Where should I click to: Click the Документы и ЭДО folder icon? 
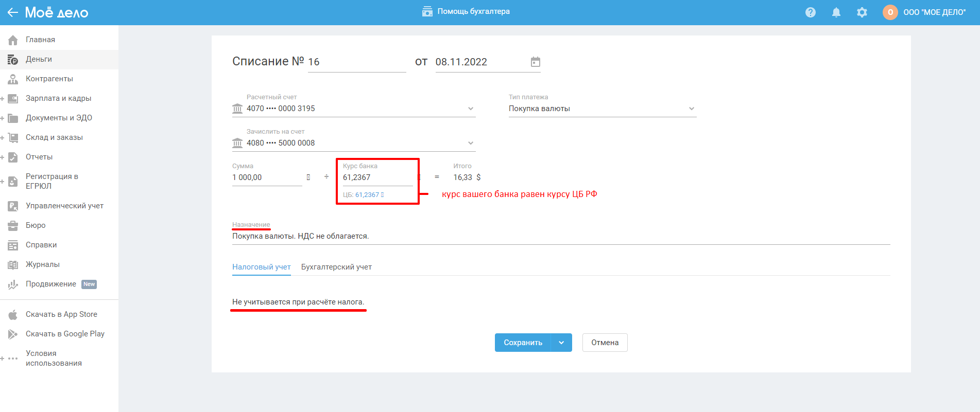[x=13, y=118]
